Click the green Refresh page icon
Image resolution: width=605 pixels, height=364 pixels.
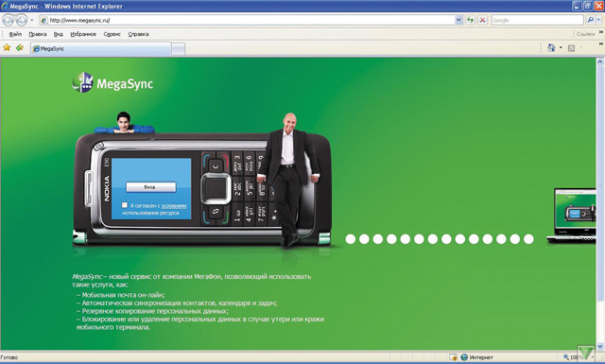click(x=470, y=20)
